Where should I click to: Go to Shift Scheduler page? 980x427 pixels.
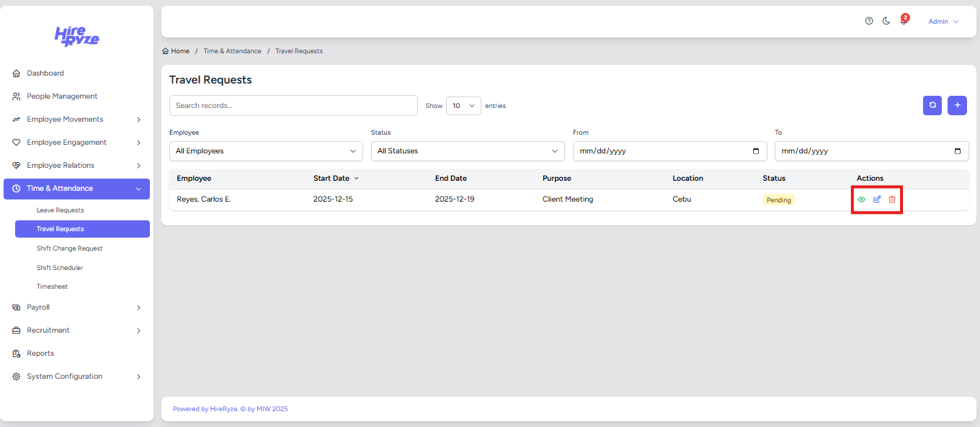pyautogui.click(x=60, y=268)
